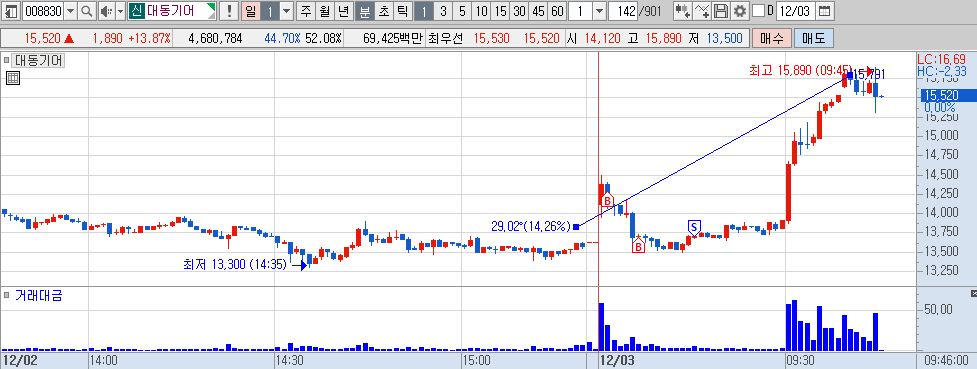Open the stock code 008830 dropdown arrow
The height and width of the screenshot is (369, 977).
tap(70, 11)
